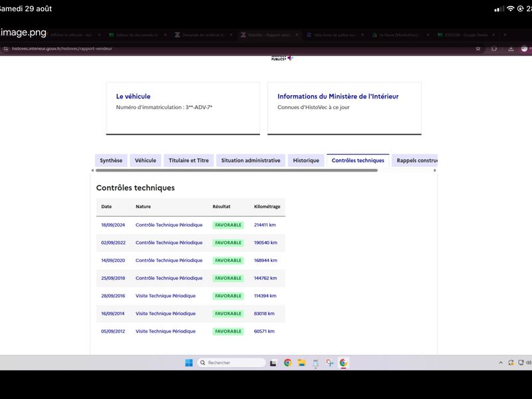The image size is (532, 399).
Task: Switch to Situation administrative tab
Action: (251, 160)
